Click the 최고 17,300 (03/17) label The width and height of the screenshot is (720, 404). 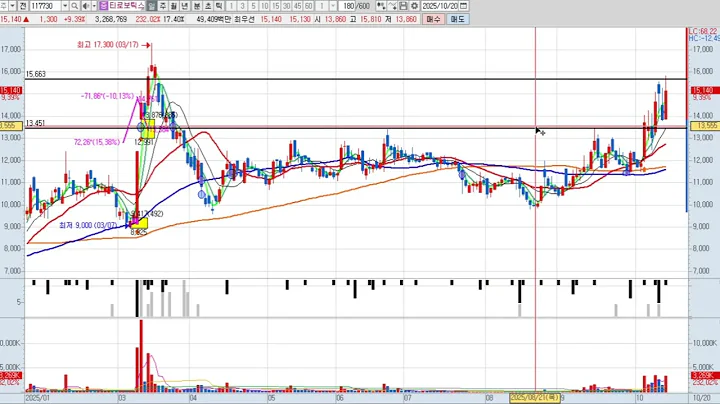click(107, 45)
